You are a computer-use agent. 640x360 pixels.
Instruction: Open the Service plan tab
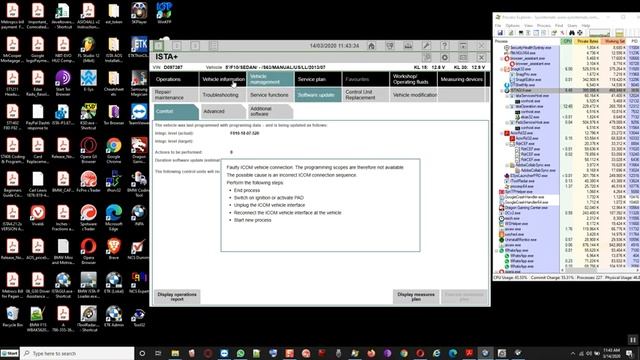(x=317, y=79)
